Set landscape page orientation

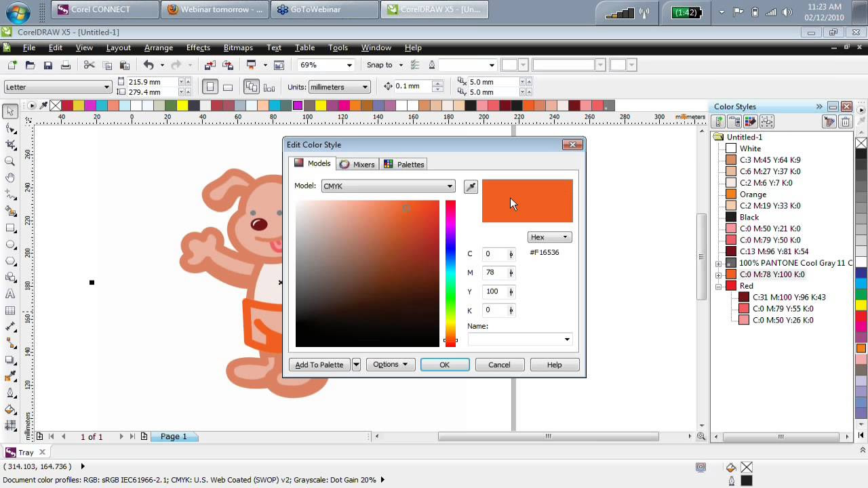[227, 87]
